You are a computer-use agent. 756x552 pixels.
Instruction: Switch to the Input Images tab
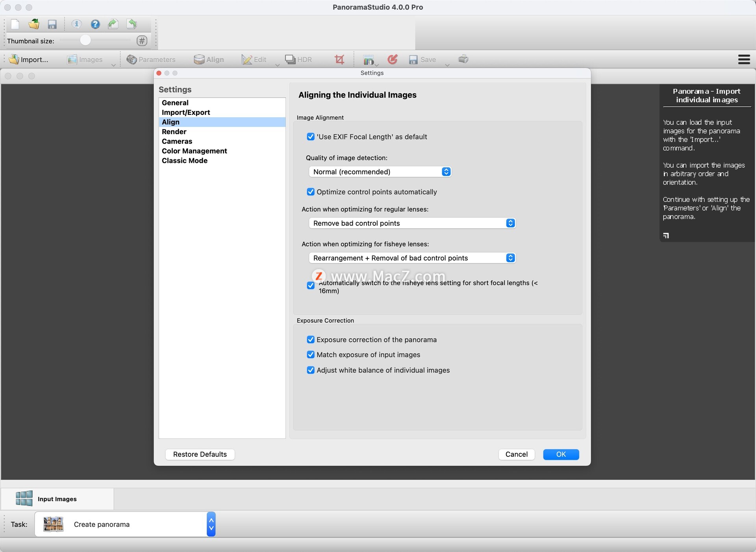(57, 498)
